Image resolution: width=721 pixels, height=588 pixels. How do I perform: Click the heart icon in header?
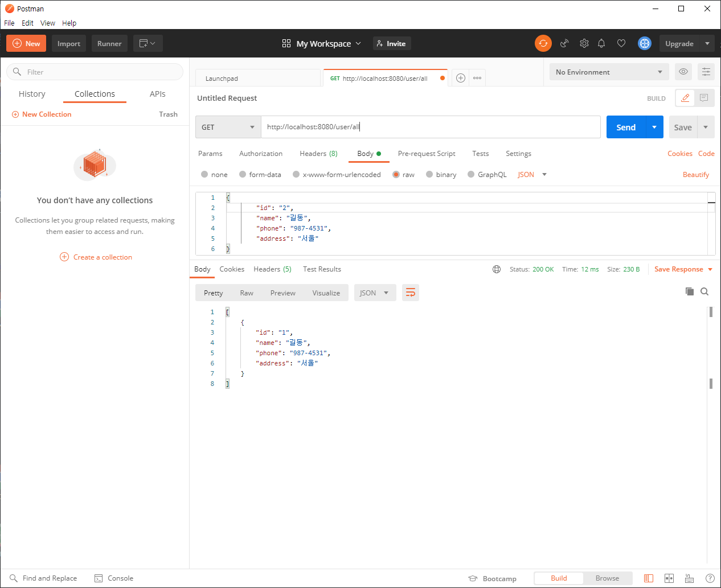621,43
